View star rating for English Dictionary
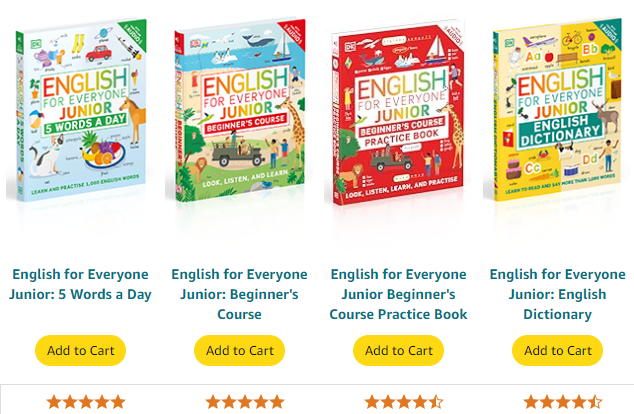 coord(563,402)
